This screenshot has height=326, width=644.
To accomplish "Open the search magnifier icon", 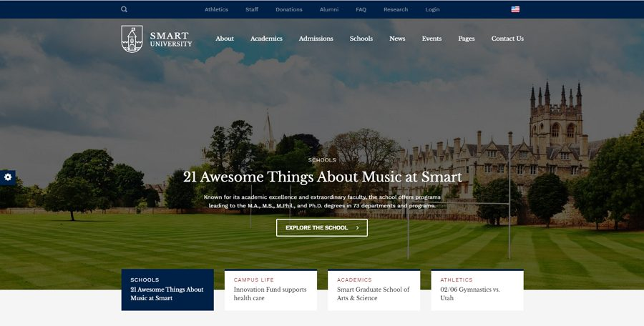I will 124,9.
